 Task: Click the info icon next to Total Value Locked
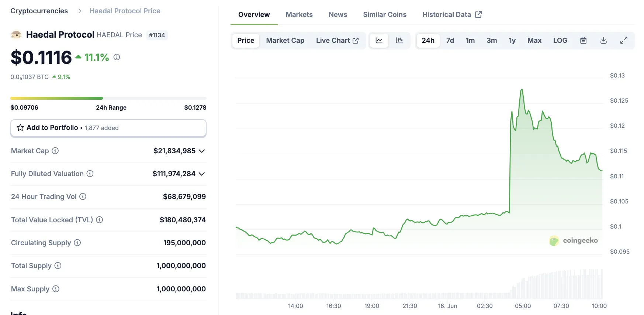100,220
